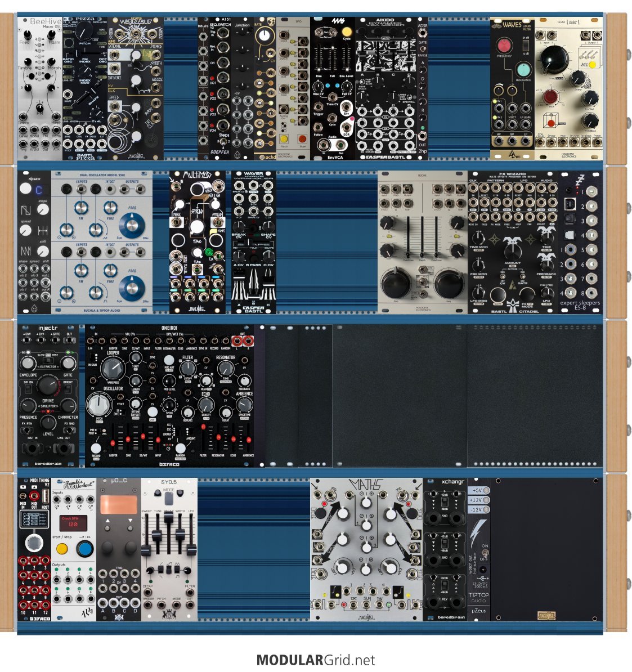Toggle the SIM ON switch on injectr

click(28, 389)
